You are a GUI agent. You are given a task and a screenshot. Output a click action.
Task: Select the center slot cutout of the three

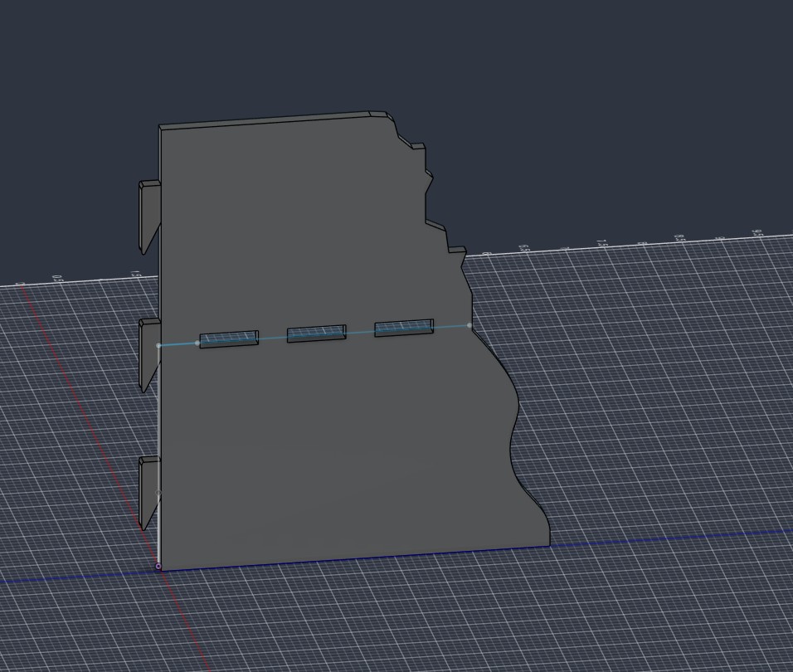coord(317,334)
